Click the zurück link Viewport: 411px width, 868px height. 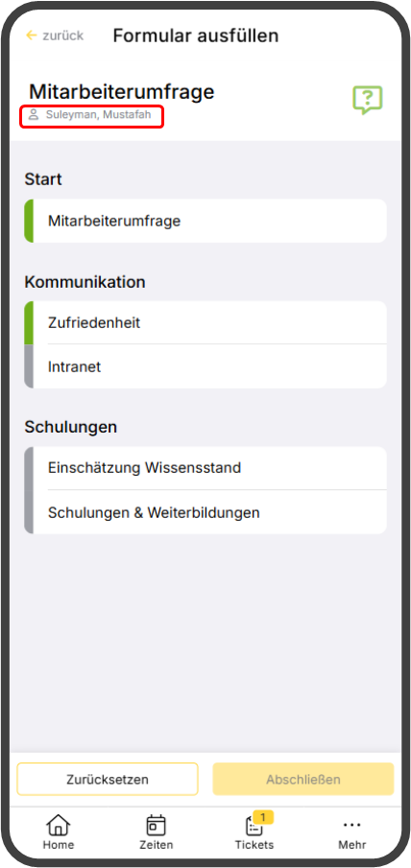pyautogui.click(x=62, y=36)
